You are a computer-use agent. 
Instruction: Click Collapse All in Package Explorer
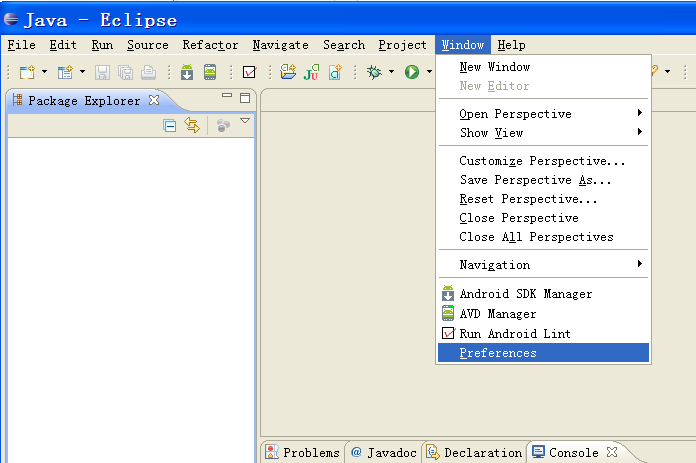tap(170, 126)
